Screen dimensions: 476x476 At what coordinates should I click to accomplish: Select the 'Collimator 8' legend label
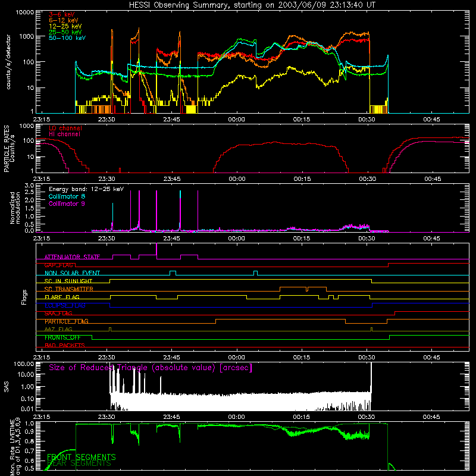click(67, 196)
